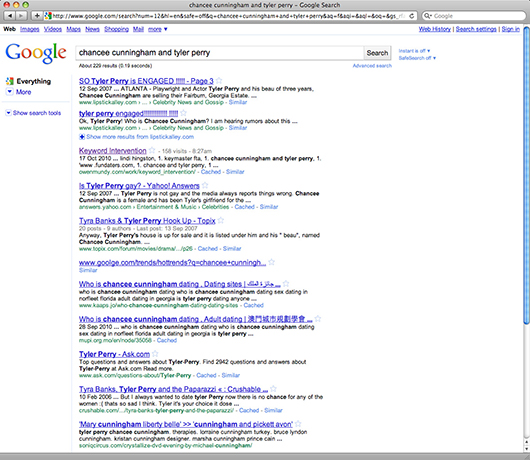Go back with the Safari back arrow

10,16
